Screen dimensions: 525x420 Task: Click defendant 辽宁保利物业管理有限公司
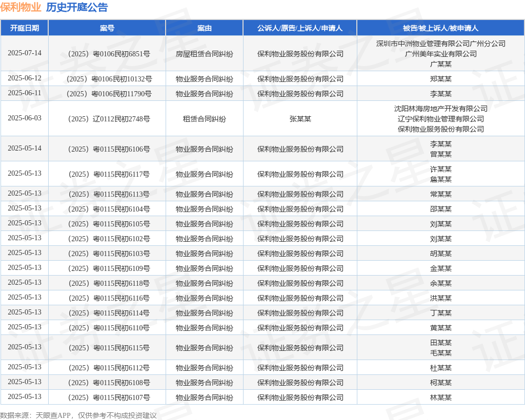[x=440, y=119]
